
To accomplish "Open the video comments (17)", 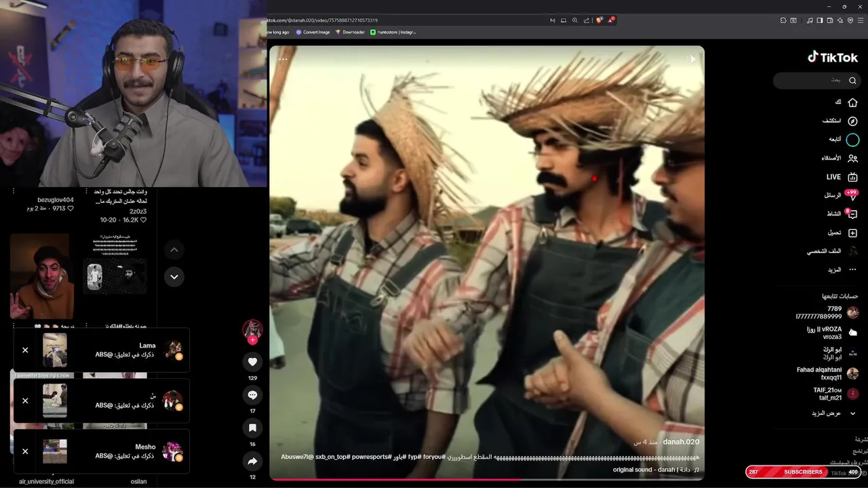I will pyautogui.click(x=252, y=394).
